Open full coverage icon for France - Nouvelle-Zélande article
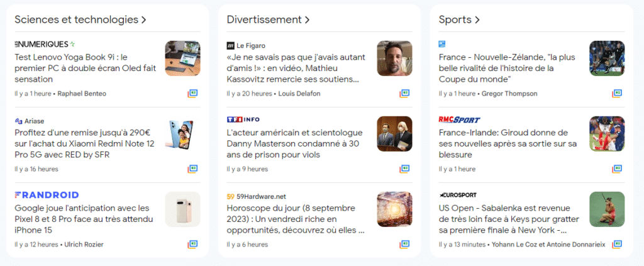The height and width of the screenshot is (266, 644). 617,94
